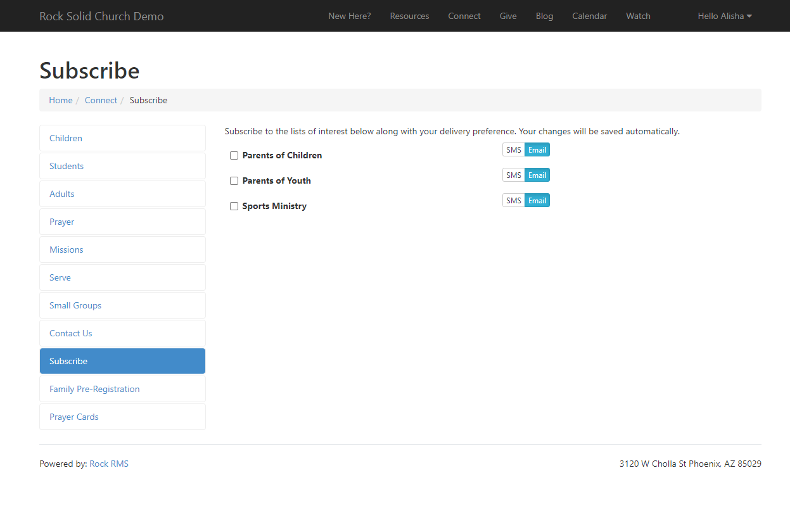Go to the Give page
Image resolution: width=790 pixels, height=532 pixels.
(x=507, y=16)
